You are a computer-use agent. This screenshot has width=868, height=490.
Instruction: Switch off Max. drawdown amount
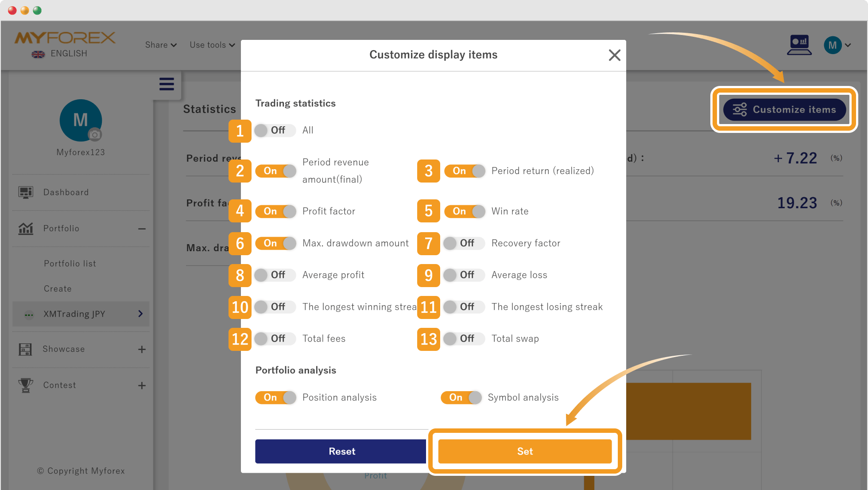(x=275, y=243)
